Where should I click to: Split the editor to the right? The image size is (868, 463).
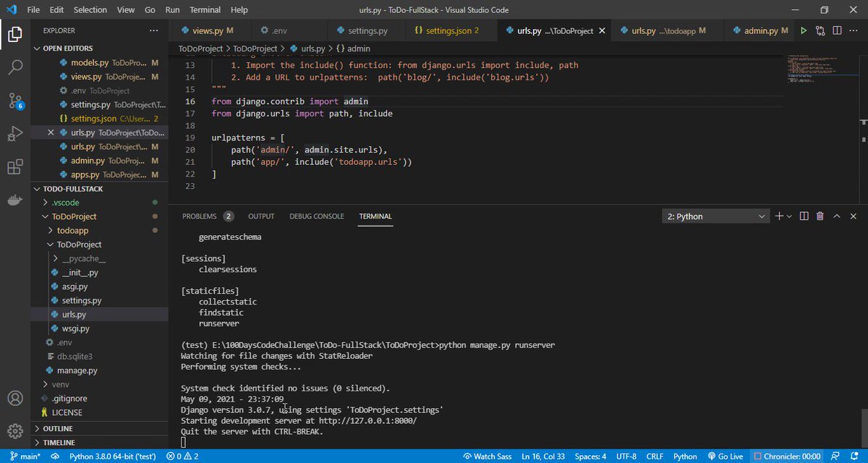pyautogui.click(x=838, y=31)
